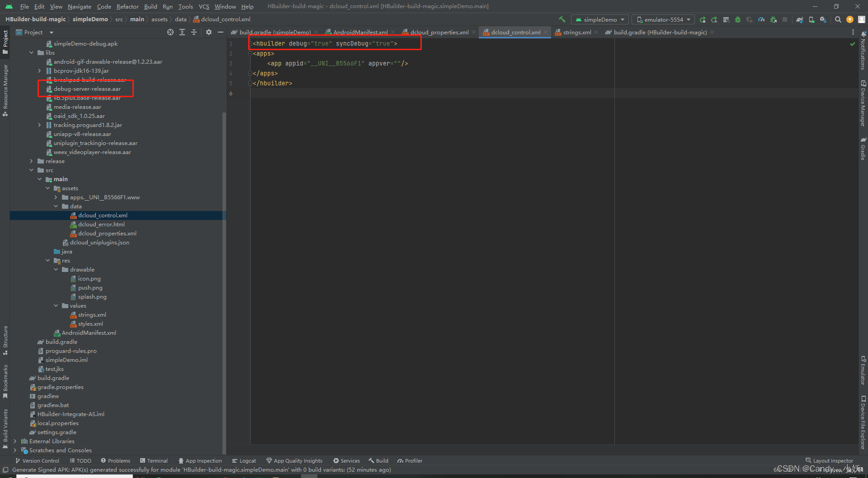Close the dcloud_control.xml tab
The image size is (868, 478).
pos(546,32)
